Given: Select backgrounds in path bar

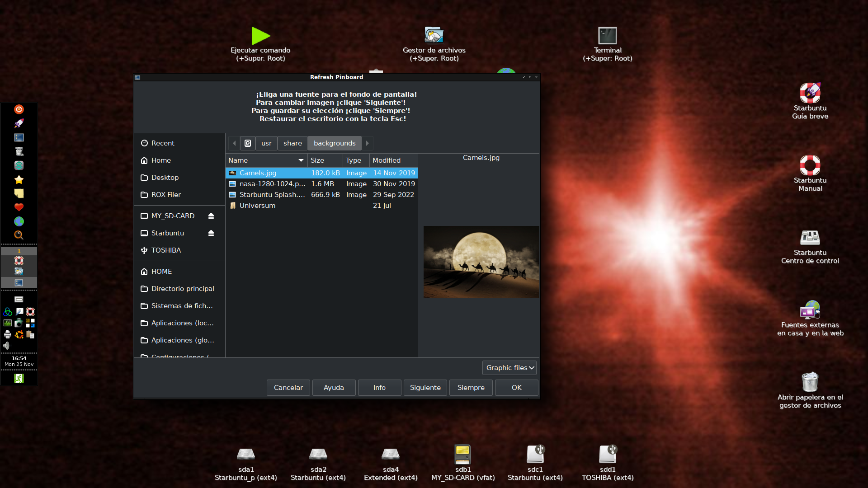Looking at the screenshot, I should pyautogui.click(x=335, y=143).
